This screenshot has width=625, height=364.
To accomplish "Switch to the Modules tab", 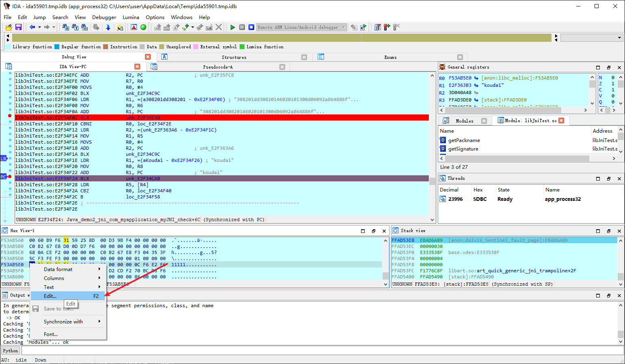I will pyautogui.click(x=464, y=121).
